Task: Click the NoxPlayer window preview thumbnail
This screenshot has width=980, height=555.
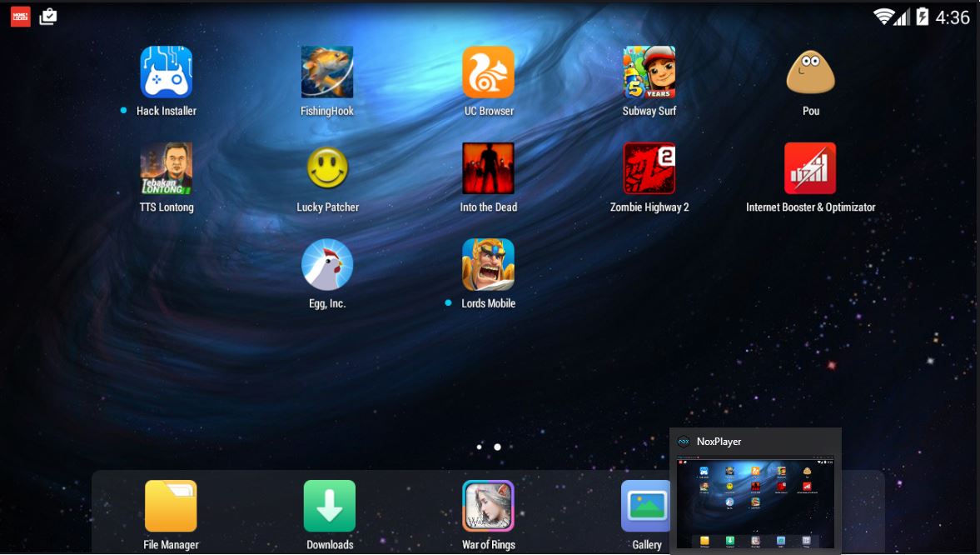Action: point(756,502)
